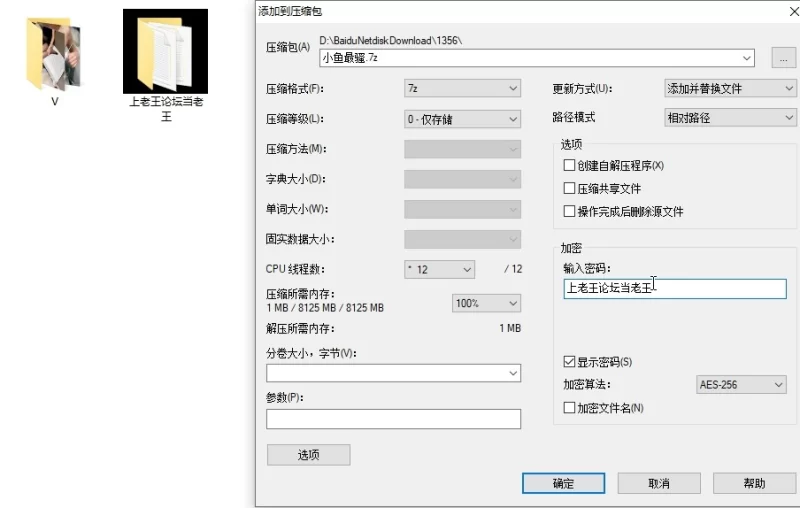Open the 更新方式 dropdown

coord(730,89)
